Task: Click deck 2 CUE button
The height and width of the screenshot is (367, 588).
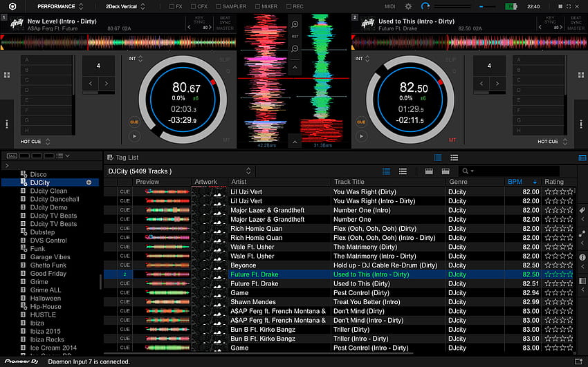Action: pyautogui.click(x=361, y=122)
